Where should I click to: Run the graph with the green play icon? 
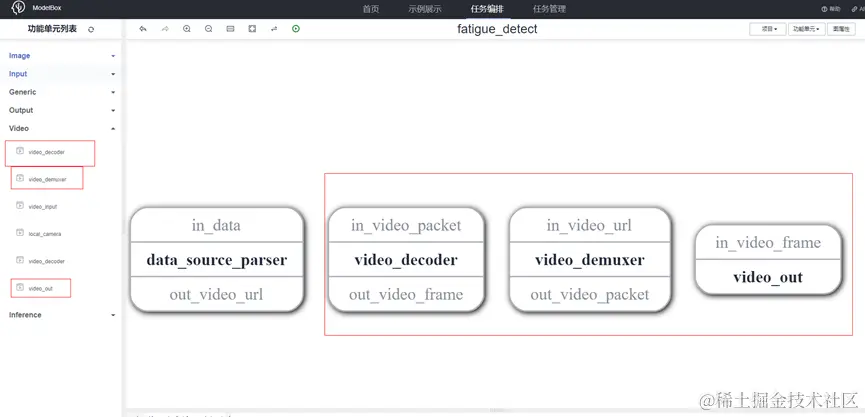[x=296, y=29]
